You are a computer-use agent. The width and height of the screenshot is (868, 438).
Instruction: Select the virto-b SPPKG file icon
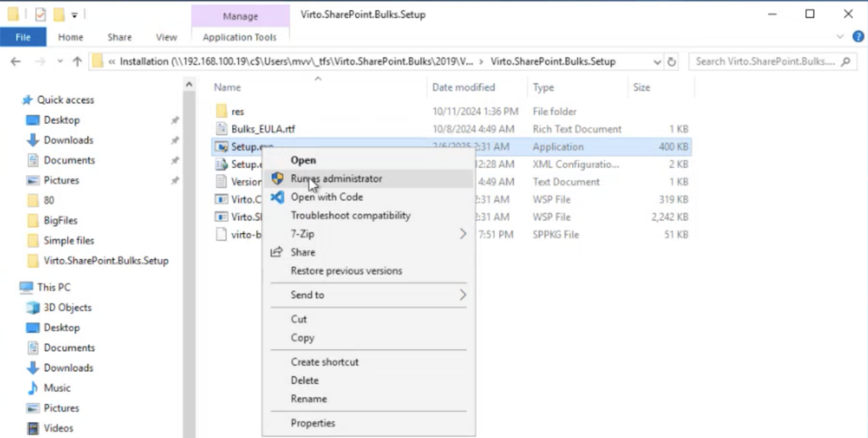[x=221, y=235]
